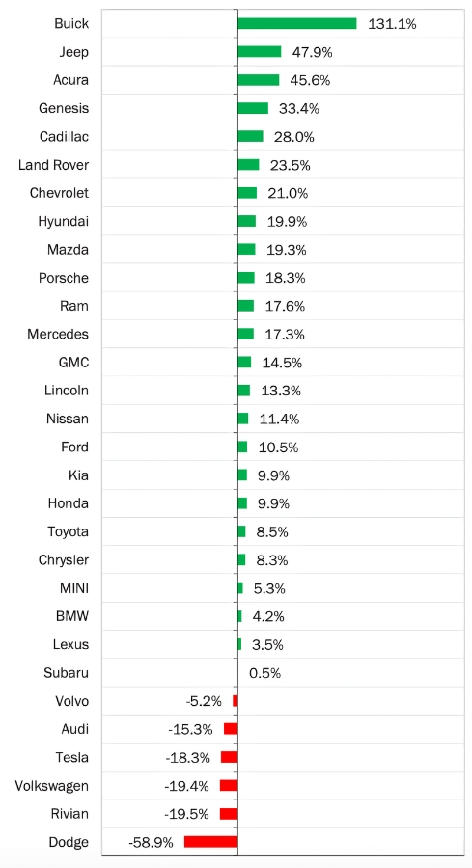Select the Mercedes brand label
The image size is (472, 868).
pyautogui.click(x=58, y=335)
